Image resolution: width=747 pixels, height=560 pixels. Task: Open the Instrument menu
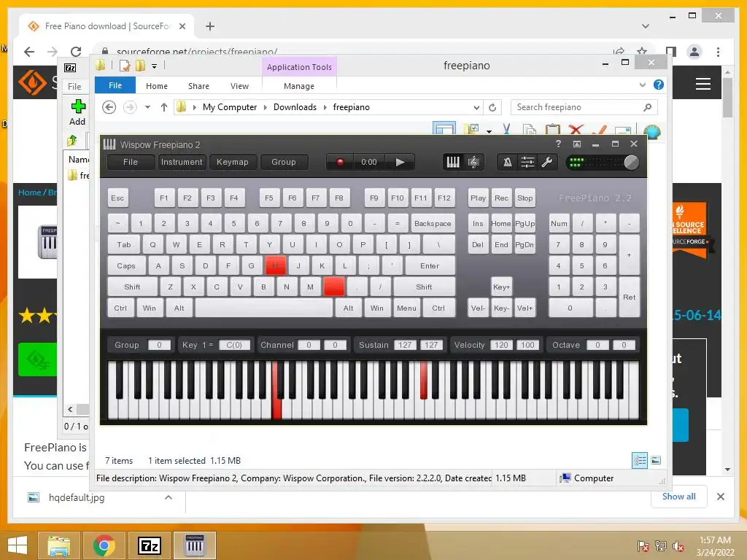click(x=182, y=162)
